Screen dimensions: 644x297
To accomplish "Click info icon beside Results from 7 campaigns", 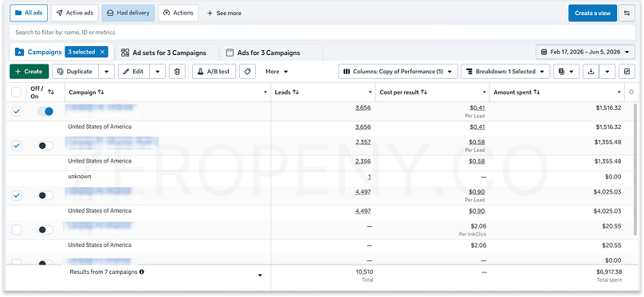I will click(x=142, y=272).
